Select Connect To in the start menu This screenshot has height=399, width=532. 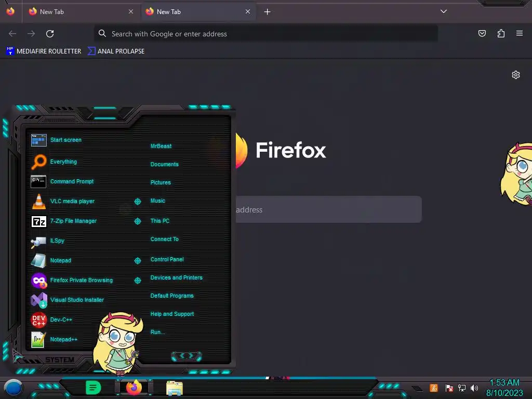pyautogui.click(x=165, y=239)
